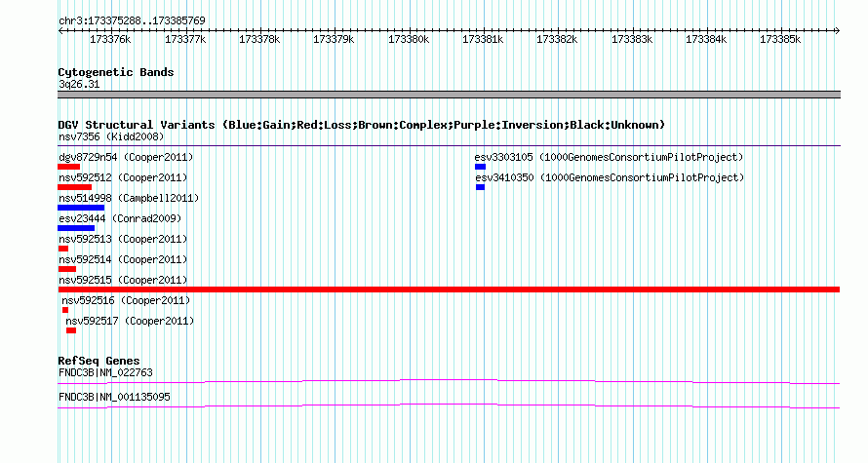Click the 173383k ruler tick label
Viewport: 868px width, 463px height.
point(632,39)
